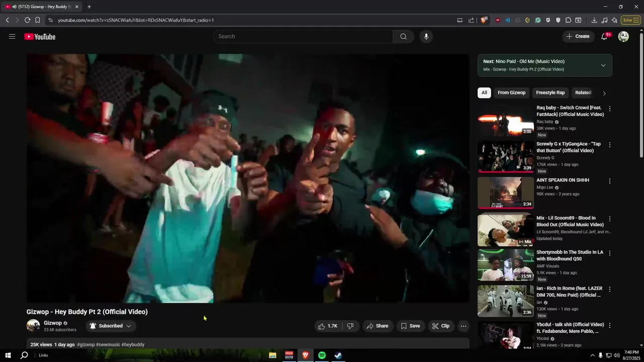The height and width of the screenshot is (362, 644).
Task: Open Shortymobb In The Studio thumbnail
Action: pos(506,265)
